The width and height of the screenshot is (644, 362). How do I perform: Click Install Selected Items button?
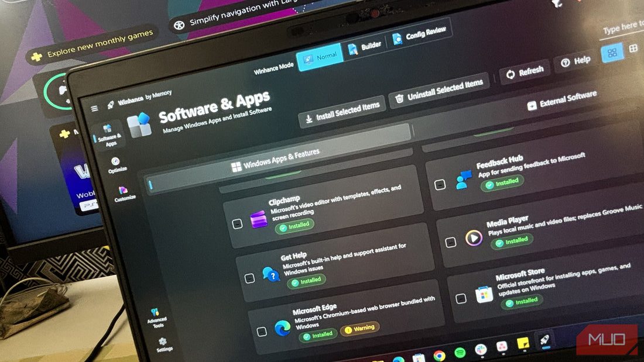point(342,112)
